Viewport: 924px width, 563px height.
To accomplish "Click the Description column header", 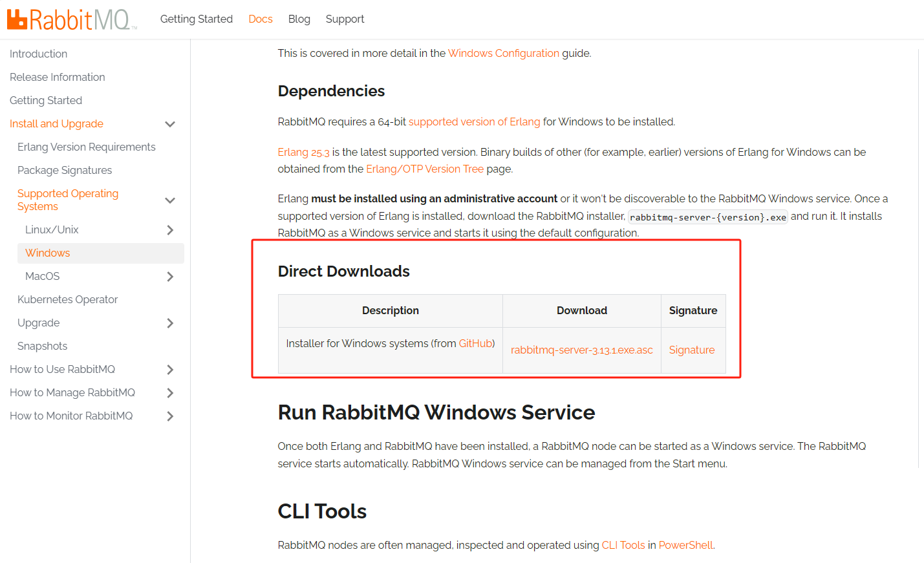I will coord(391,310).
